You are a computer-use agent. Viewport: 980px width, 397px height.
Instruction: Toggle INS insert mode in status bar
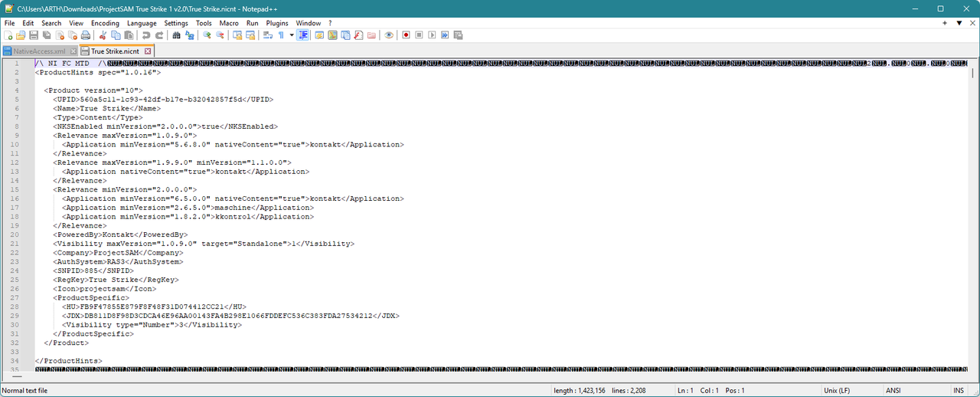pyautogui.click(x=959, y=390)
